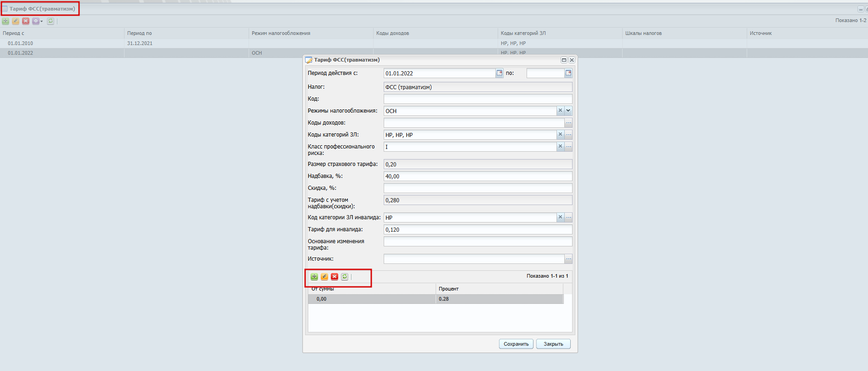868x371 pixels.
Task: Sort by 'Коды категорий ЗЛ' column header
Action: tap(560, 33)
